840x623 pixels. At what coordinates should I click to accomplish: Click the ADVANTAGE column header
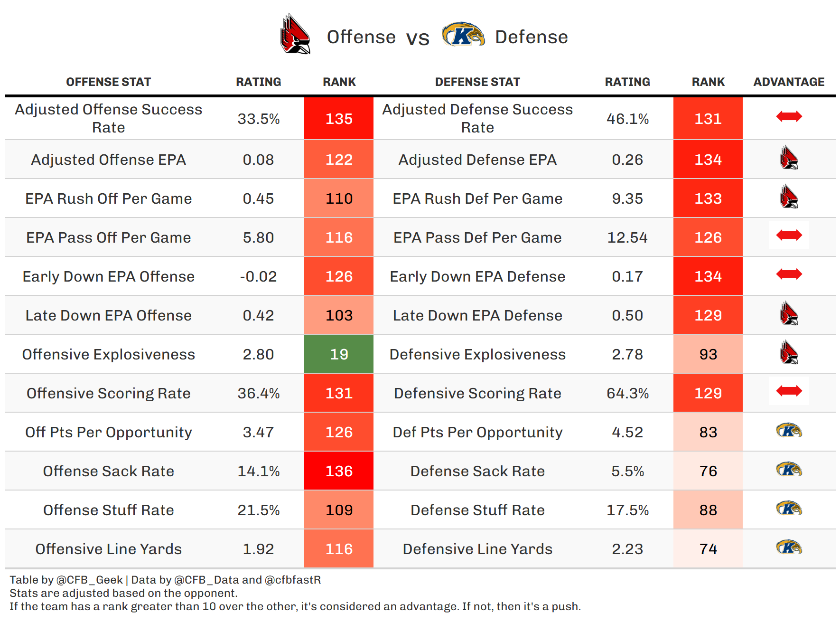point(789,82)
